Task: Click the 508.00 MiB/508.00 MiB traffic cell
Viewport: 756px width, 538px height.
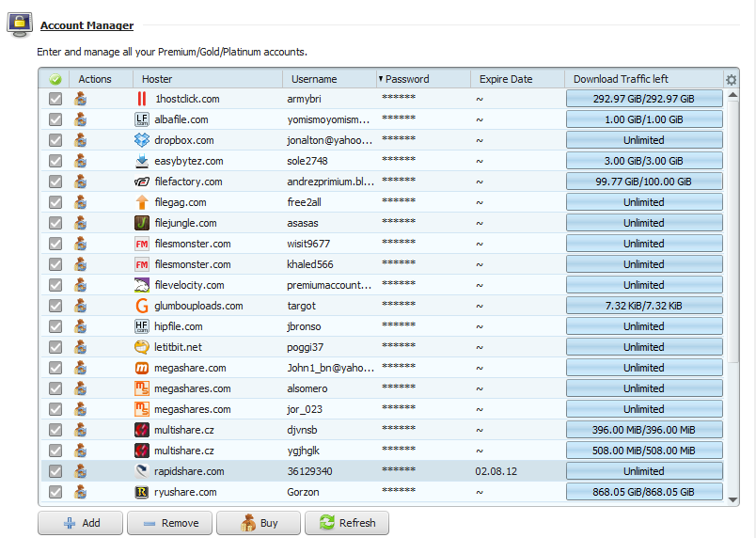Action: (644, 451)
